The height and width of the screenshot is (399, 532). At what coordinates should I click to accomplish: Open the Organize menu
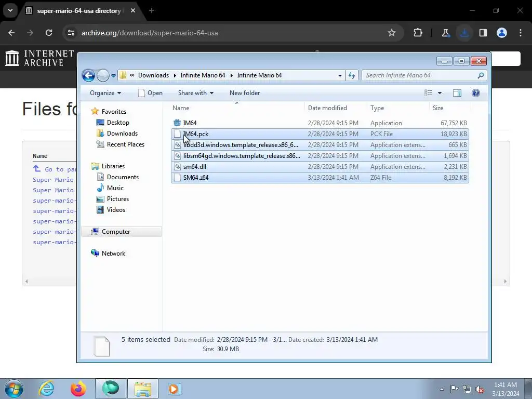(x=105, y=93)
